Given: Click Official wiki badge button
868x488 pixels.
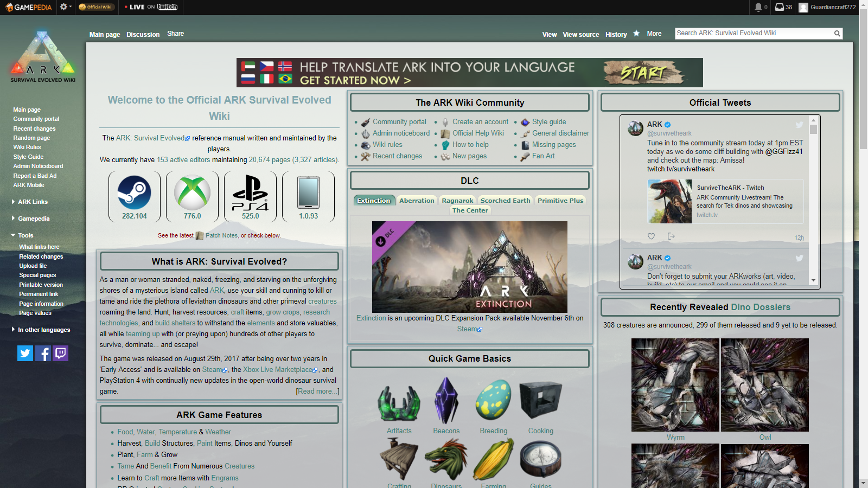Looking at the screenshot, I should [x=95, y=7].
